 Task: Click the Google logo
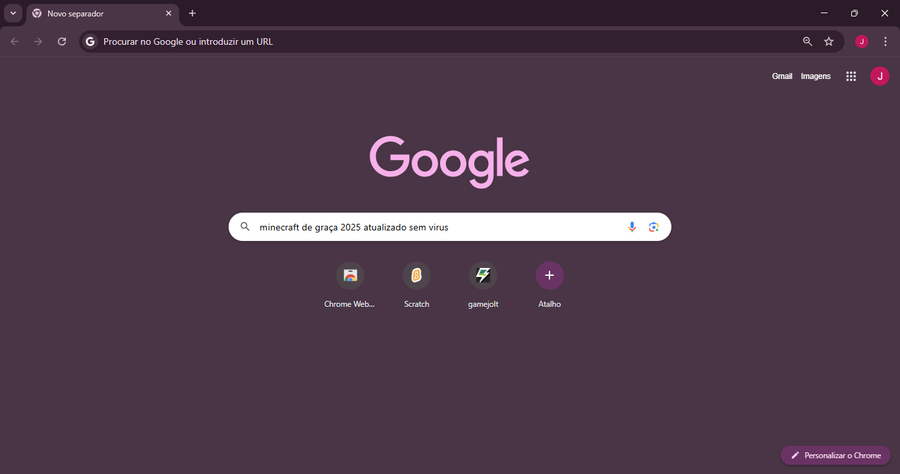(x=449, y=161)
